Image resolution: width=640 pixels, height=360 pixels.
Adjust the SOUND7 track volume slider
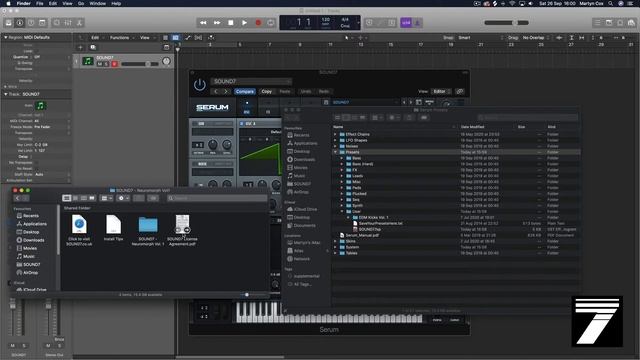point(140,64)
